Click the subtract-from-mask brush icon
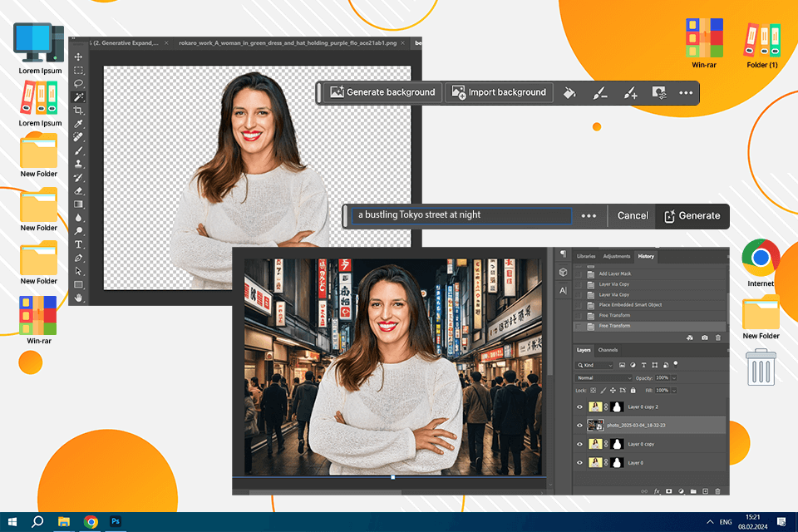The width and height of the screenshot is (798, 532). click(600, 92)
